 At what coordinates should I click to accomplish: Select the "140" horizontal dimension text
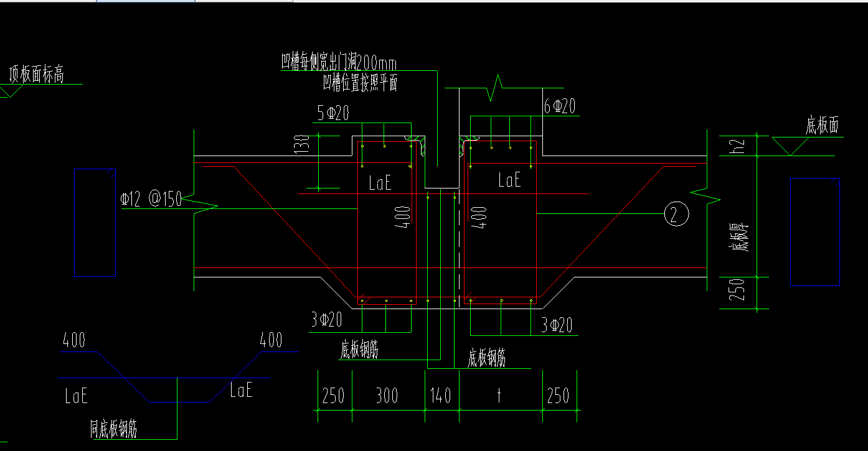coord(441,396)
